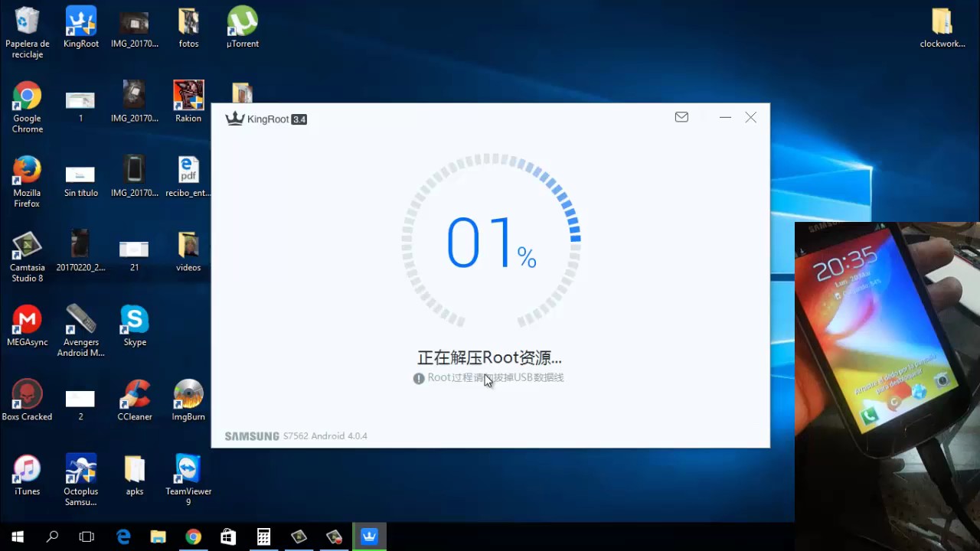This screenshot has height=551, width=980.
Task: Open Papelera de reciclaje desktop icon
Action: (x=27, y=32)
